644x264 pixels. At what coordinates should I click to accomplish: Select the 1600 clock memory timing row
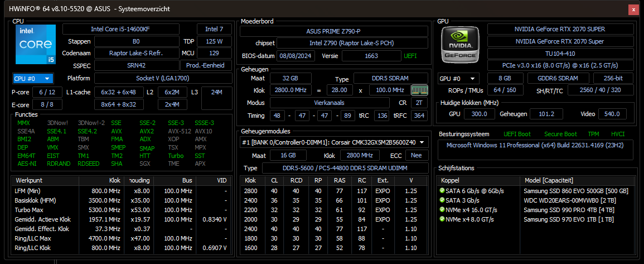tap(334, 248)
